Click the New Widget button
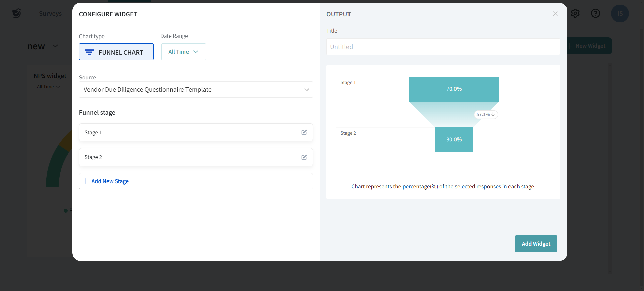The height and width of the screenshot is (291, 644). (x=590, y=46)
